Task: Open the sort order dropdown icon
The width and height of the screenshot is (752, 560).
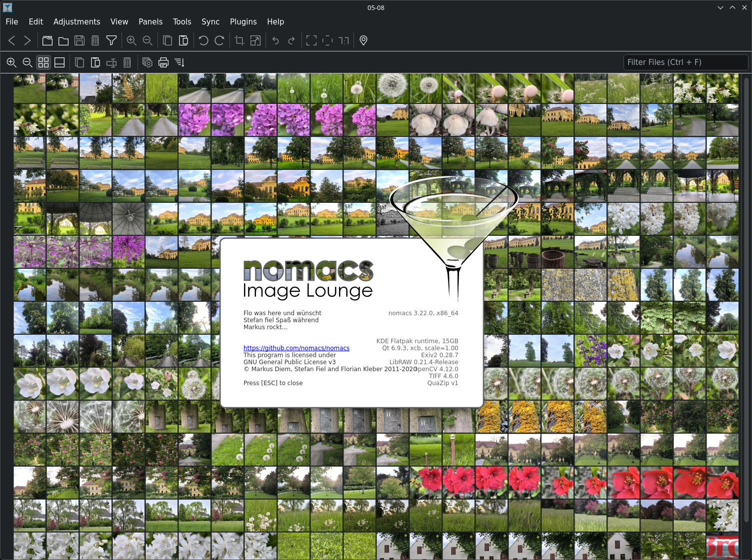Action: point(179,62)
